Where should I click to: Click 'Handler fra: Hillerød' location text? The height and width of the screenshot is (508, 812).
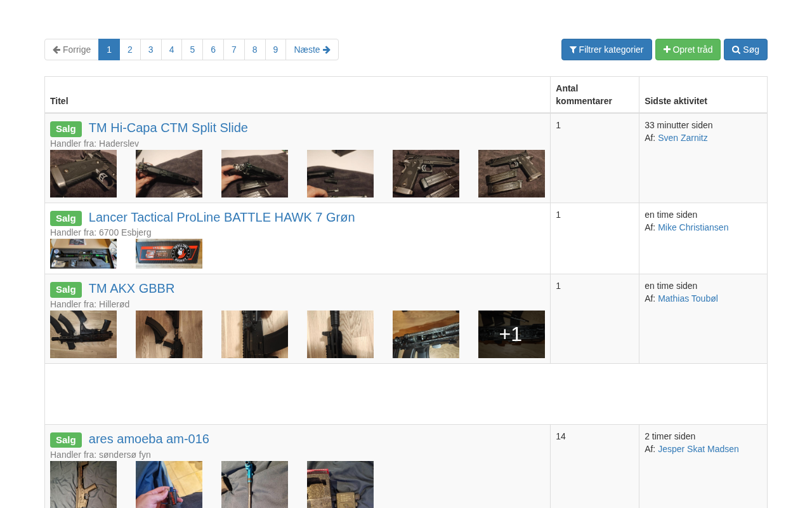click(90, 304)
